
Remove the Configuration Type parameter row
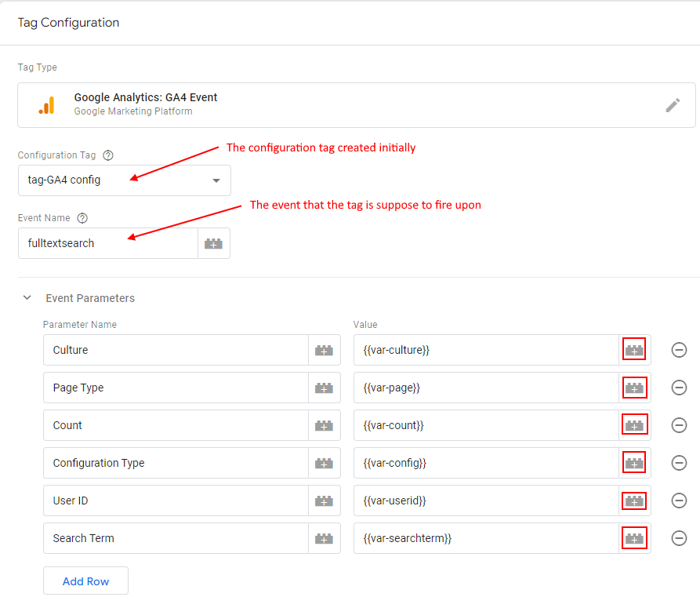(x=680, y=463)
